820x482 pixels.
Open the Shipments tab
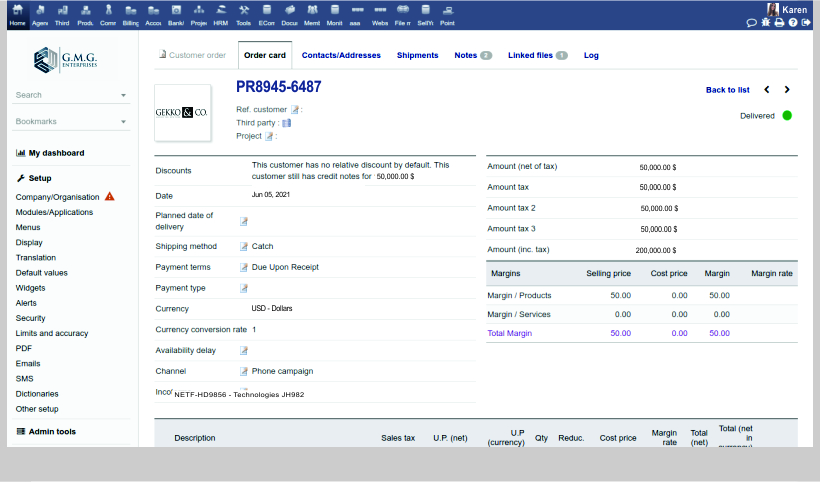point(417,55)
